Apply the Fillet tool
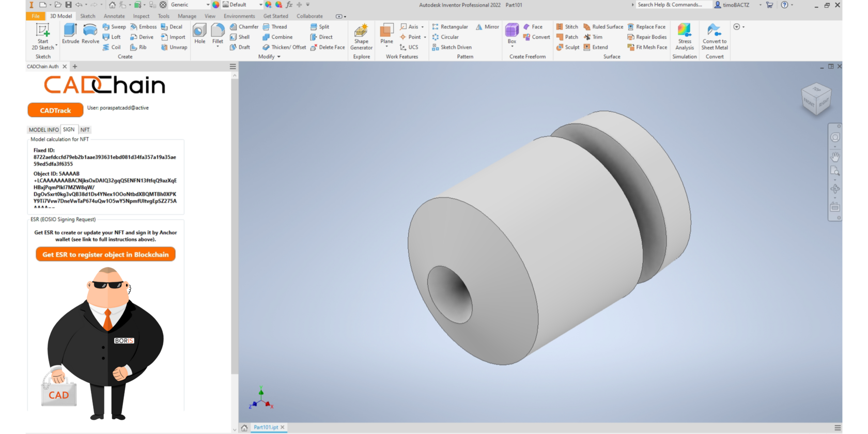 click(218, 33)
